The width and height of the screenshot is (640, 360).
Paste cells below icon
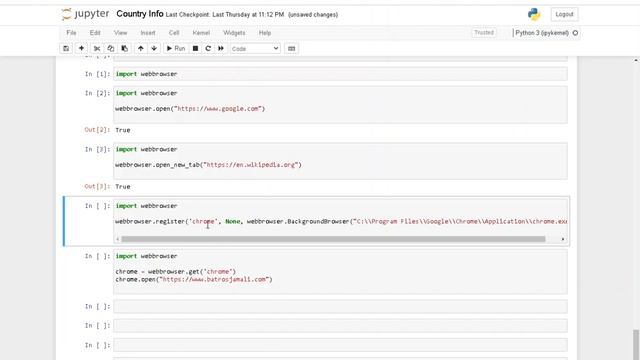(x=124, y=49)
